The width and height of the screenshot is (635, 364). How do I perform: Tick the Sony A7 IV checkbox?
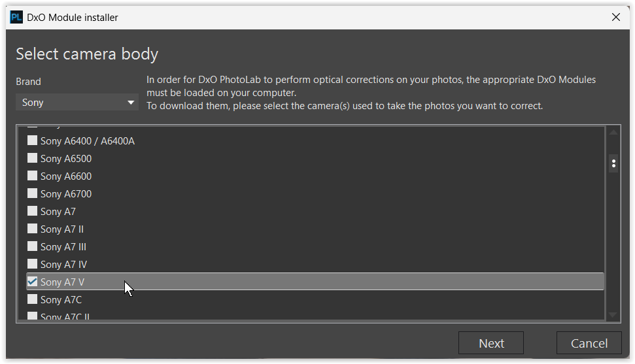click(32, 264)
